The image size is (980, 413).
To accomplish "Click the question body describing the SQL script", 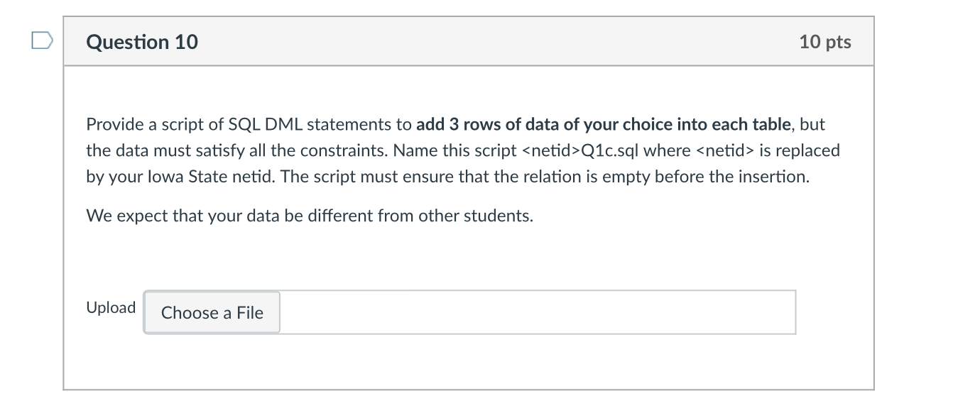I will click(x=462, y=150).
